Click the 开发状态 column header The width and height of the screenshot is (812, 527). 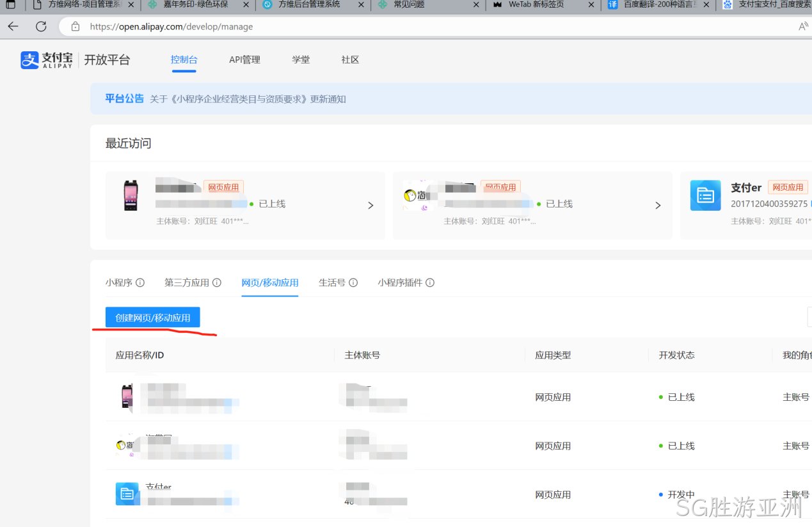point(676,355)
